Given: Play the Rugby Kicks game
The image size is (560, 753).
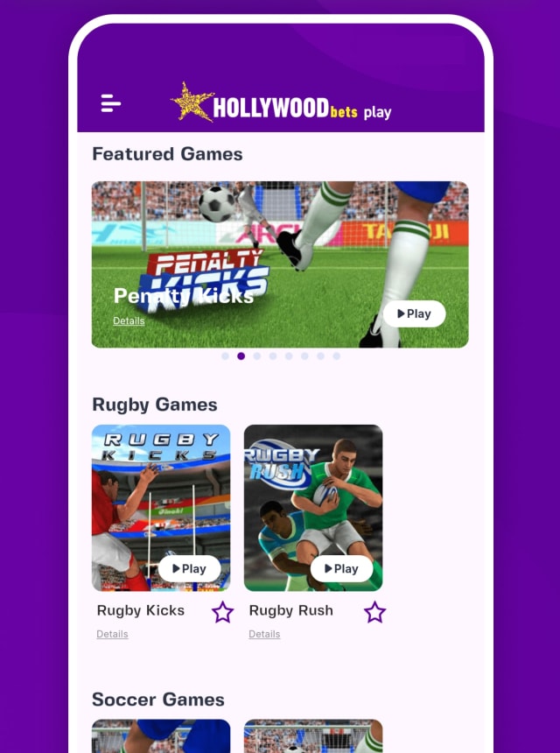Looking at the screenshot, I should click(x=190, y=568).
